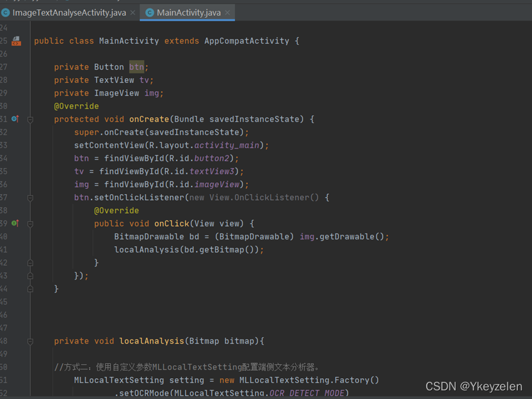Click fold end marker after onClick closing brace
The width and height of the screenshot is (532, 399).
pyautogui.click(x=30, y=263)
